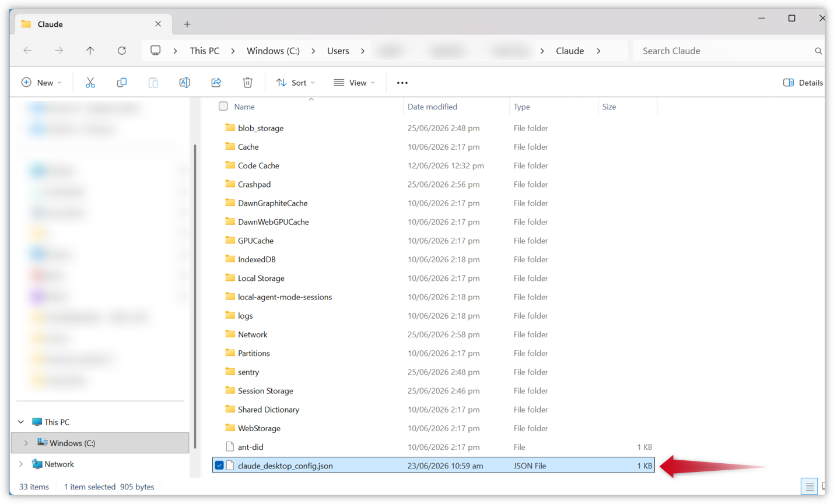Screen dimensions: 834x504
Task: Click the Rename icon in toolbar
Action: coord(185,83)
